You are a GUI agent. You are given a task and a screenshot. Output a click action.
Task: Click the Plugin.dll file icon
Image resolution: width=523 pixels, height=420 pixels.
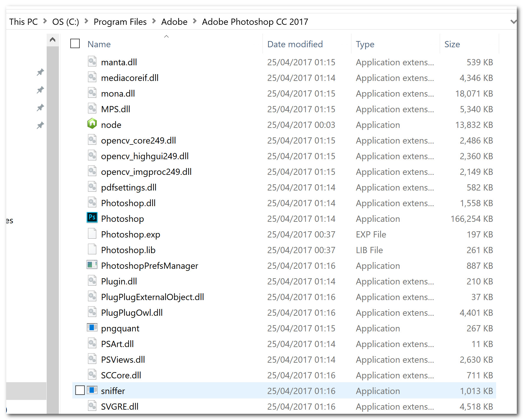click(x=92, y=281)
